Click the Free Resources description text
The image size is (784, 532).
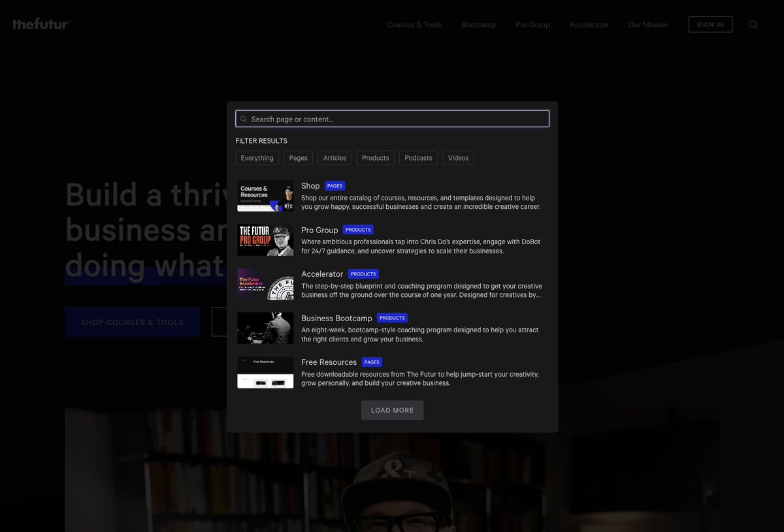point(420,379)
